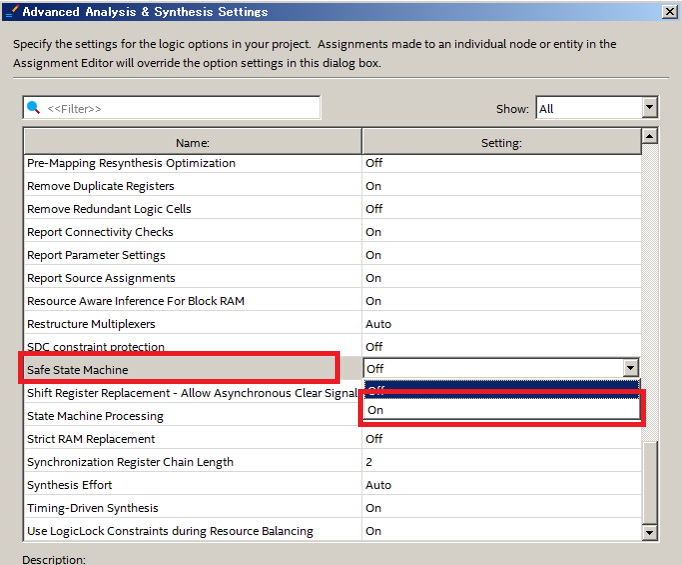This screenshot has height=565, width=682.
Task: Sort by the Name column header
Action: [x=193, y=143]
